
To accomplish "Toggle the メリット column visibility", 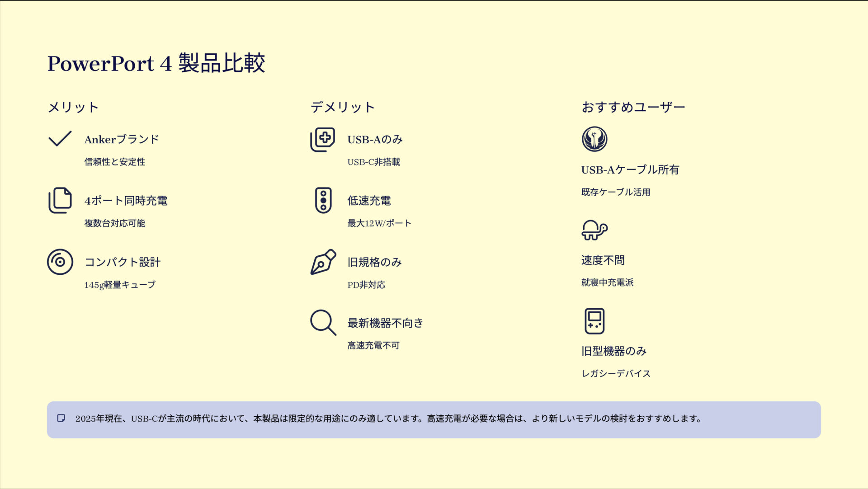I will 74,107.
